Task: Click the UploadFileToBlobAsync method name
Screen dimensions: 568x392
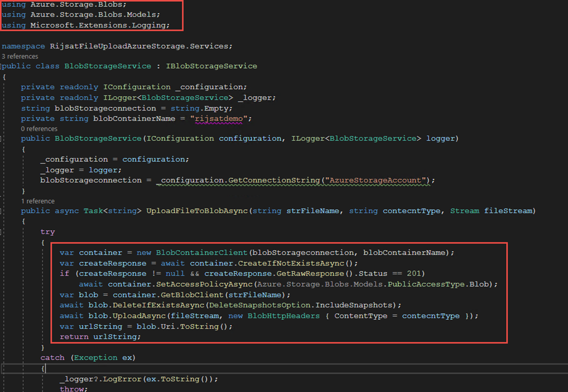Action: click(197, 211)
